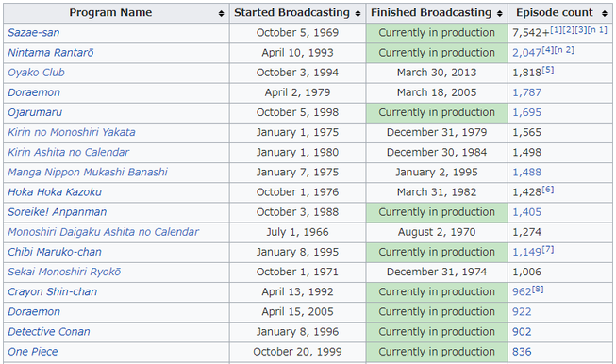Select One Piece's Currently in production cell
This screenshot has width=616, height=364.
[x=437, y=352]
